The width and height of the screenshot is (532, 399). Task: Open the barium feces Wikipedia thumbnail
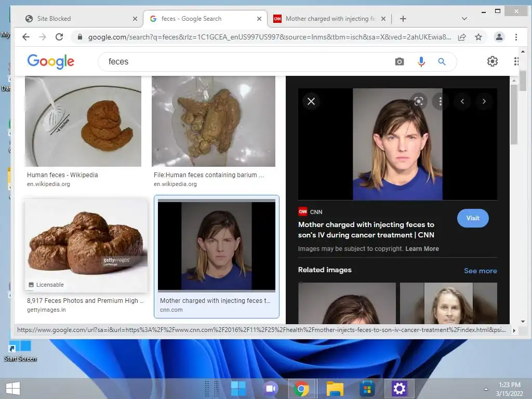[x=214, y=121]
